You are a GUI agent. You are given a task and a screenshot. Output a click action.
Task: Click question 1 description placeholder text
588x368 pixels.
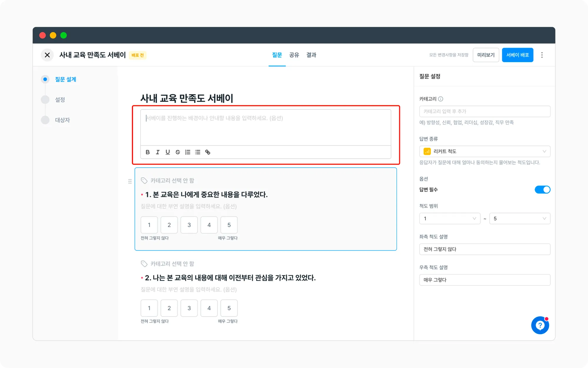(x=188, y=206)
